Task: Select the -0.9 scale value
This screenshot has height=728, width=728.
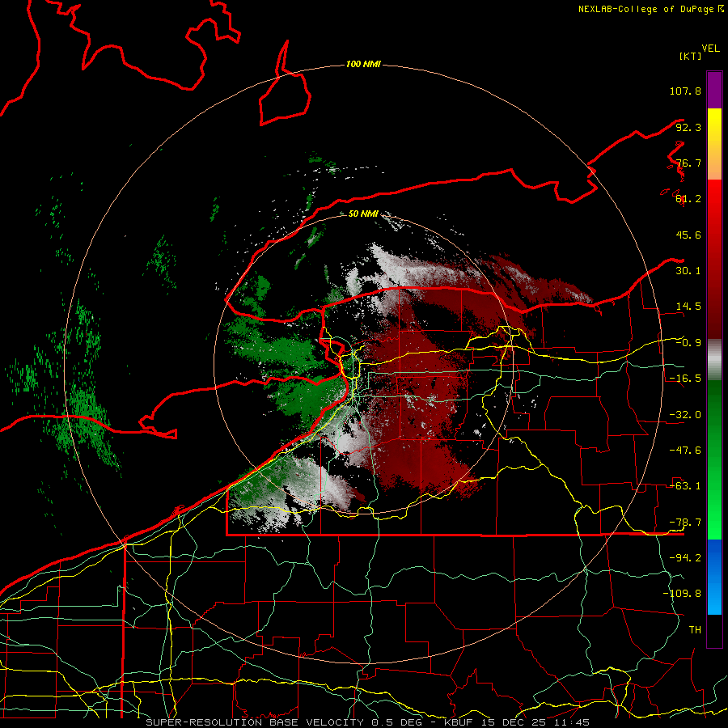Action: coord(688,342)
